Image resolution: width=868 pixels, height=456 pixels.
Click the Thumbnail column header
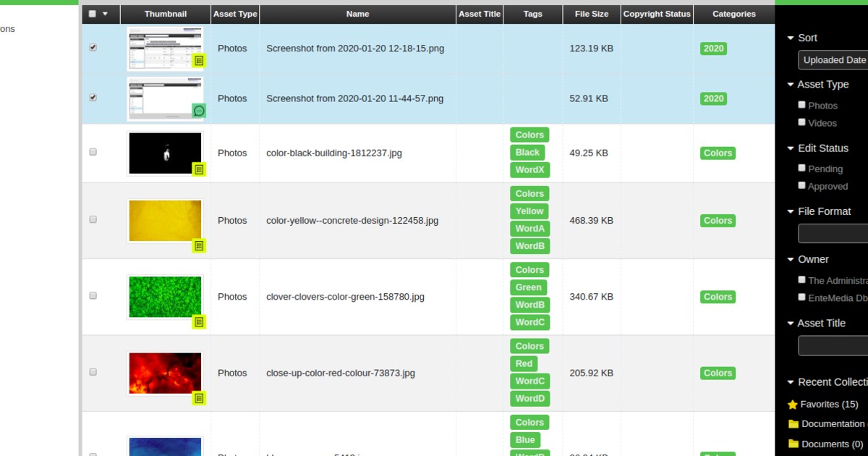(166, 14)
